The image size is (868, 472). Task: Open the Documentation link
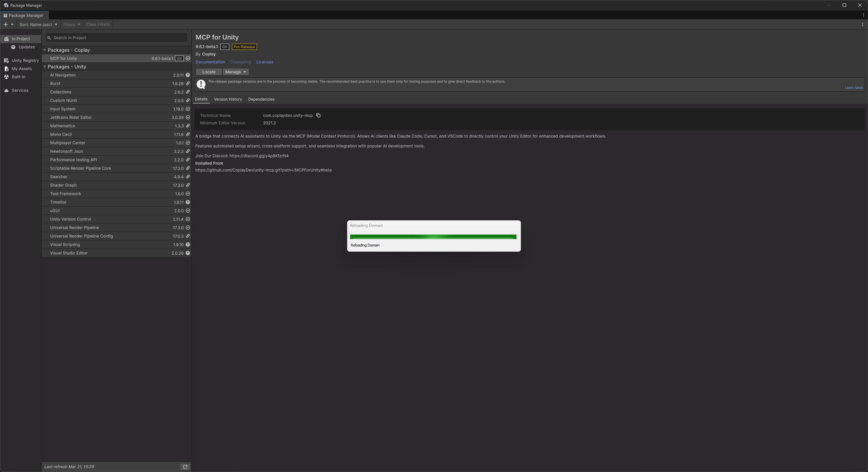(210, 62)
